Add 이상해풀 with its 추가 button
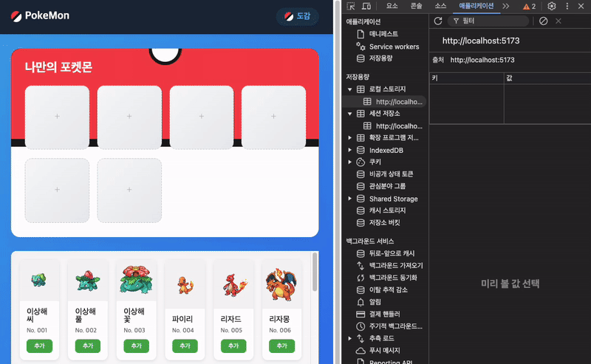The height and width of the screenshot is (364, 591). [87, 346]
